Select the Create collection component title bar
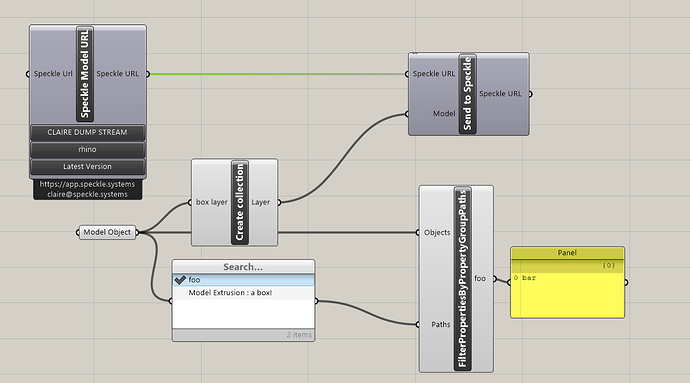This screenshot has height=383, width=690. [240, 203]
